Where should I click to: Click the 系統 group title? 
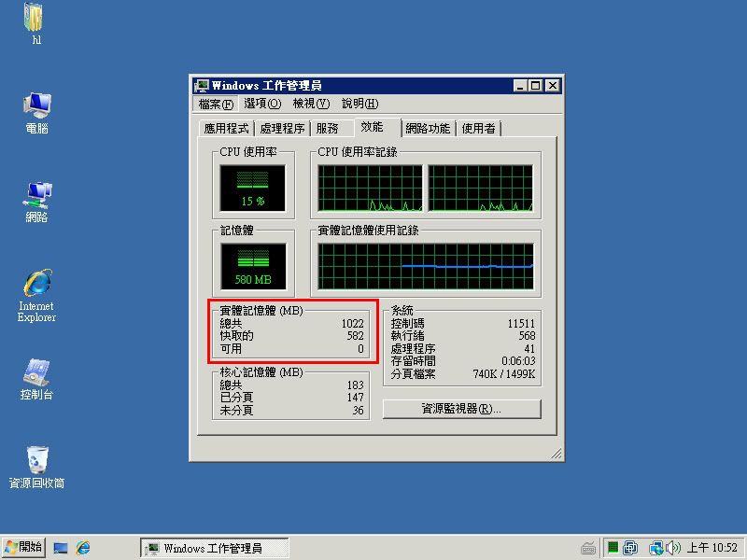[402, 311]
